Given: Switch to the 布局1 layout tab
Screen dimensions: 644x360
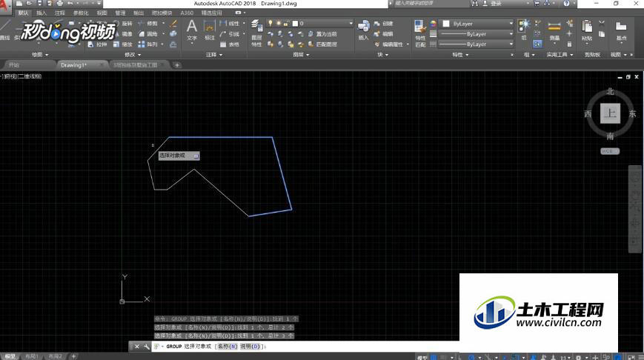Looking at the screenshot, I should coord(32,357).
